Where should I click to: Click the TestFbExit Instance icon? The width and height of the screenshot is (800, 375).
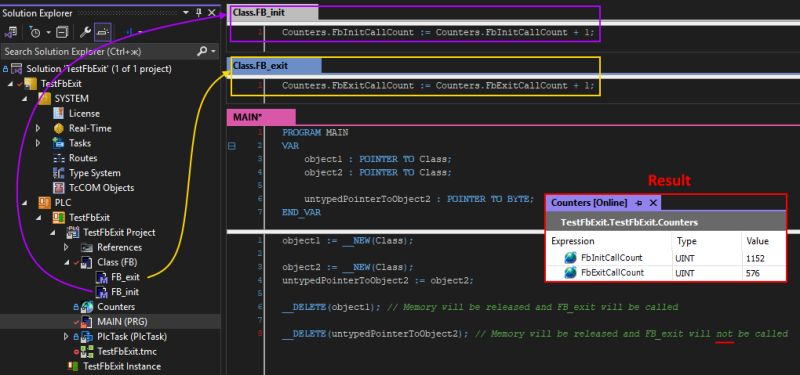click(73, 366)
